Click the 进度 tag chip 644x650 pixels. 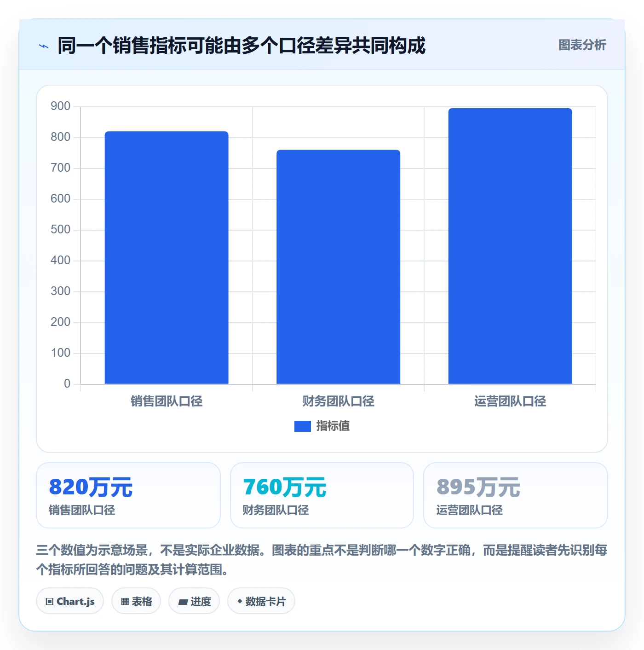194,601
